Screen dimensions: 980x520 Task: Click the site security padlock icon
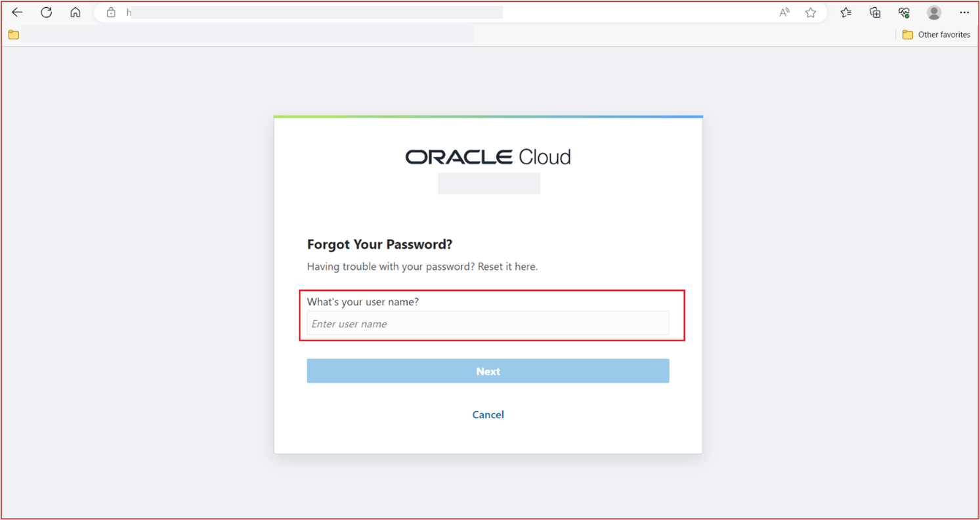click(110, 12)
